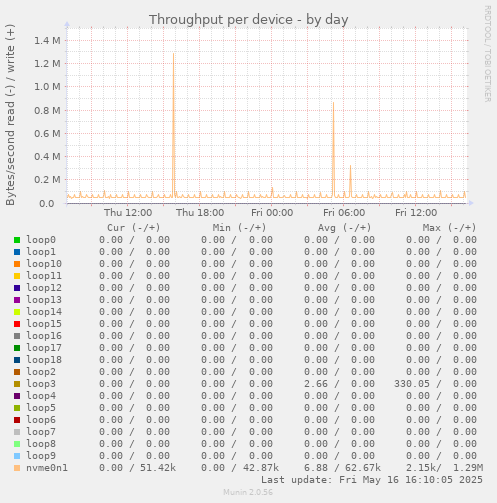Click the 'Fri 00:00' x-axis label

click(272, 213)
